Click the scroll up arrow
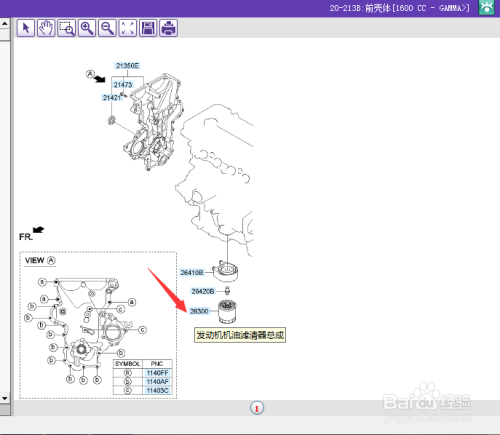This screenshot has height=435, width=500. 5,24
